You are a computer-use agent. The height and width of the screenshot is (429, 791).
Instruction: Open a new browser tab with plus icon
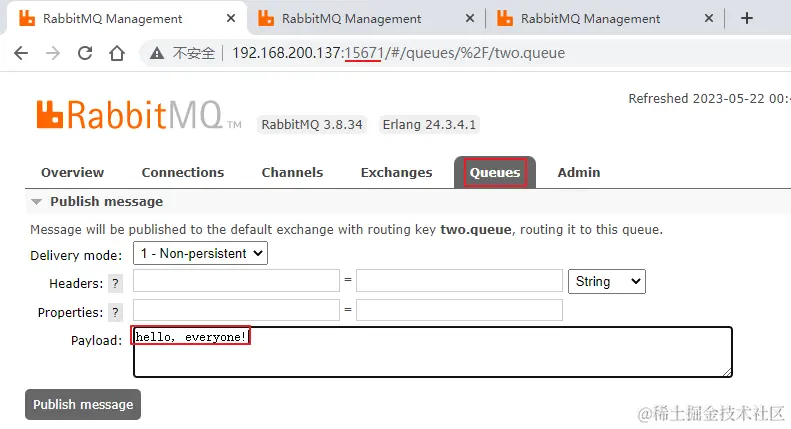point(747,18)
